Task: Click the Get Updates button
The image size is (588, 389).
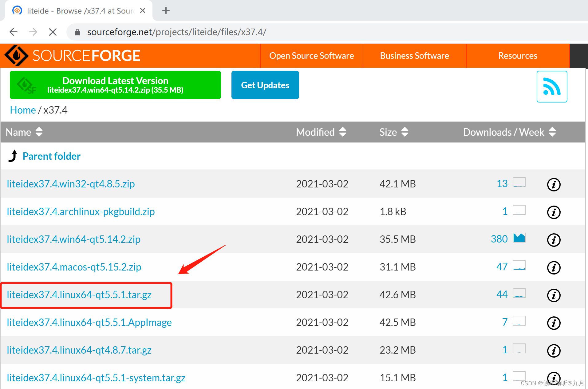Action: click(x=265, y=85)
